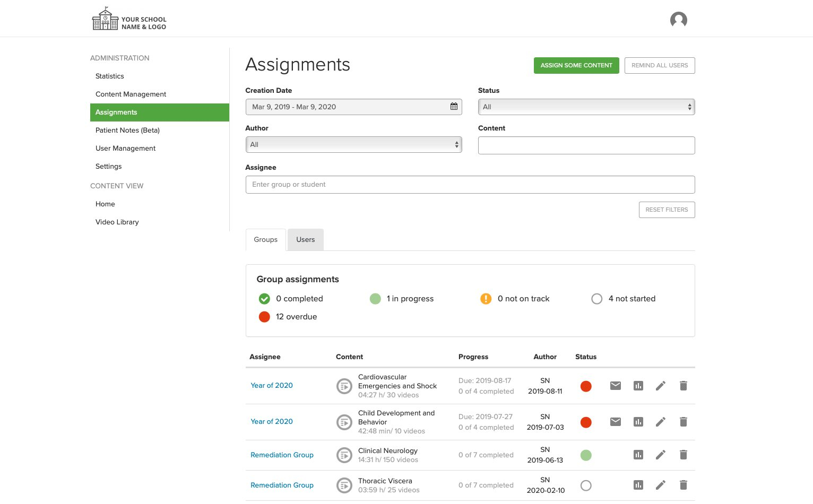Image resolution: width=813 pixels, height=504 pixels.
Task: Open the Creation Date calendar icon
Action: pyautogui.click(x=454, y=107)
